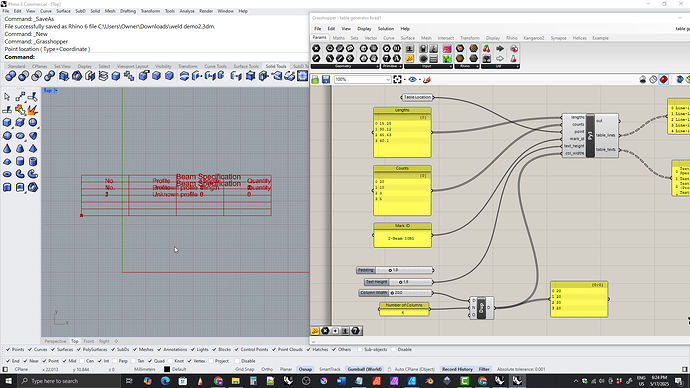Viewport: 690px width, 388px height.
Task: Select the Boolean Union tool in Solid Tools
Action: tap(11, 76)
